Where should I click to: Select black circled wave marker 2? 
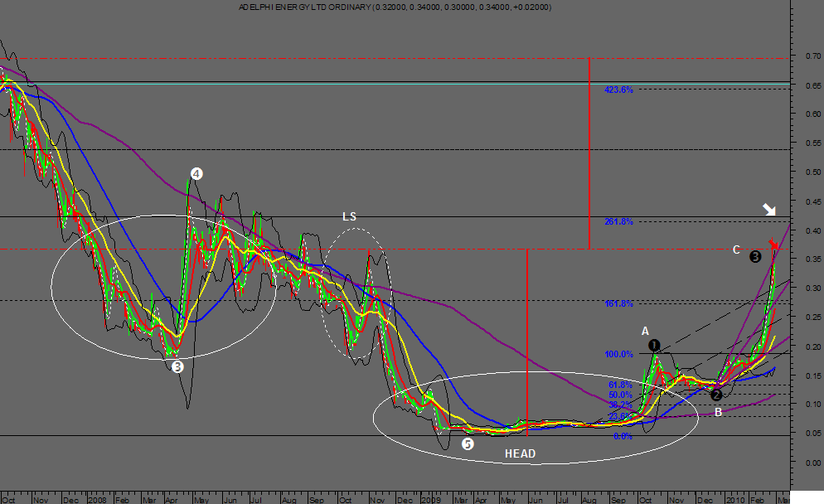click(x=715, y=395)
